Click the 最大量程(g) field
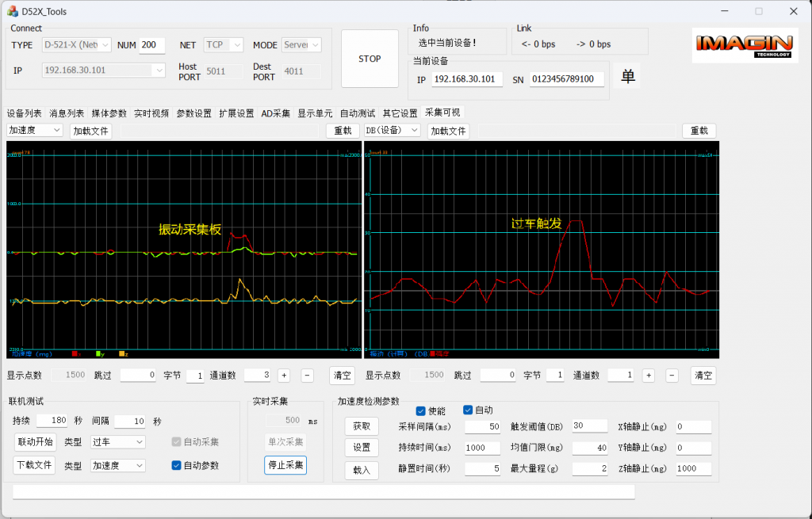 (x=590, y=469)
